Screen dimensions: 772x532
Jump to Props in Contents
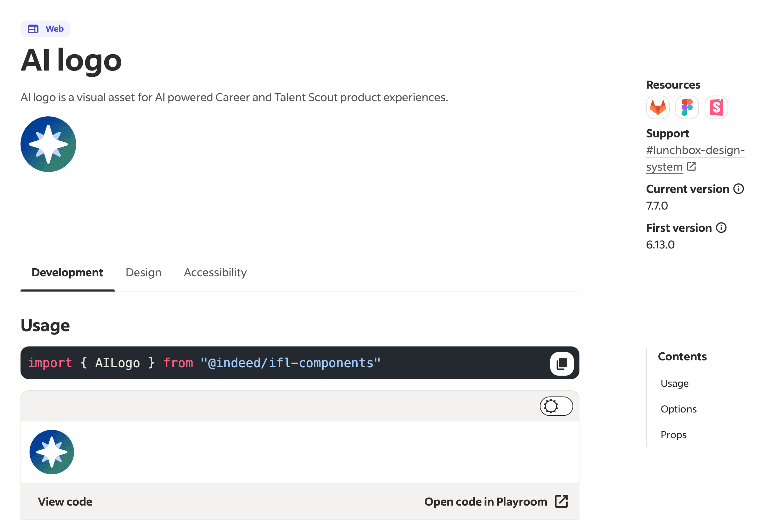pyautogui.click(x=673, y=435)
